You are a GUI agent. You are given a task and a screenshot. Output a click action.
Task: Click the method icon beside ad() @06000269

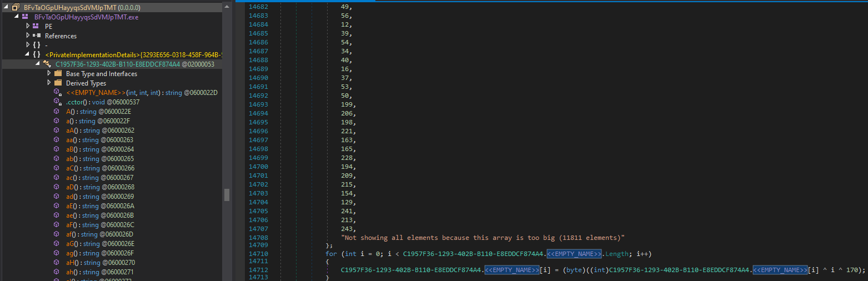pos(57,196)
